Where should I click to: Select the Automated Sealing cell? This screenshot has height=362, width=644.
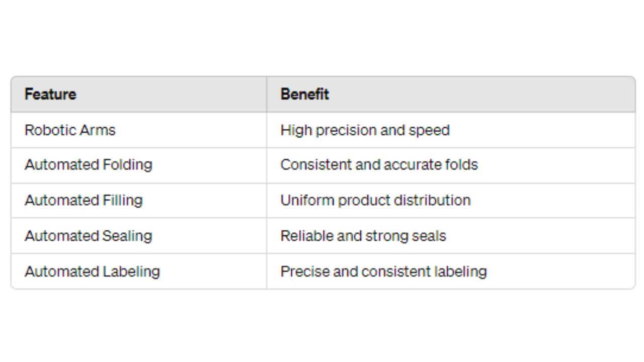[x=139, y=236]
